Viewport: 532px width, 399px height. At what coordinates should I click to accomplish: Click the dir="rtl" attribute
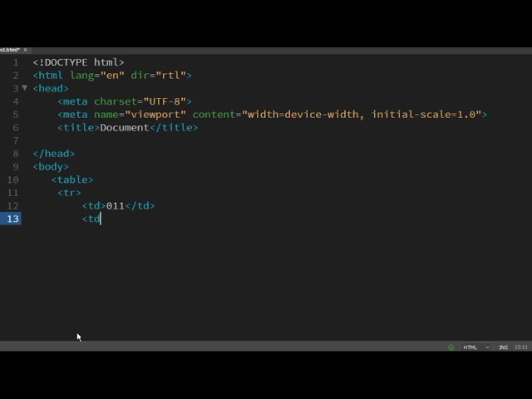[x=159, y=76]
